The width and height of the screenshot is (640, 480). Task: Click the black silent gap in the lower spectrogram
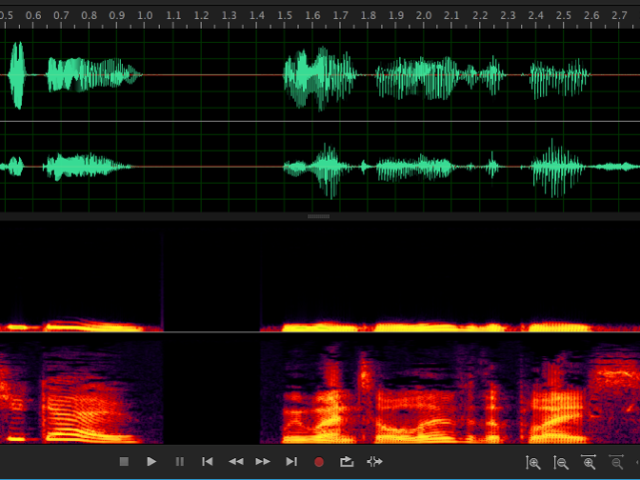[x=211, y=390]
